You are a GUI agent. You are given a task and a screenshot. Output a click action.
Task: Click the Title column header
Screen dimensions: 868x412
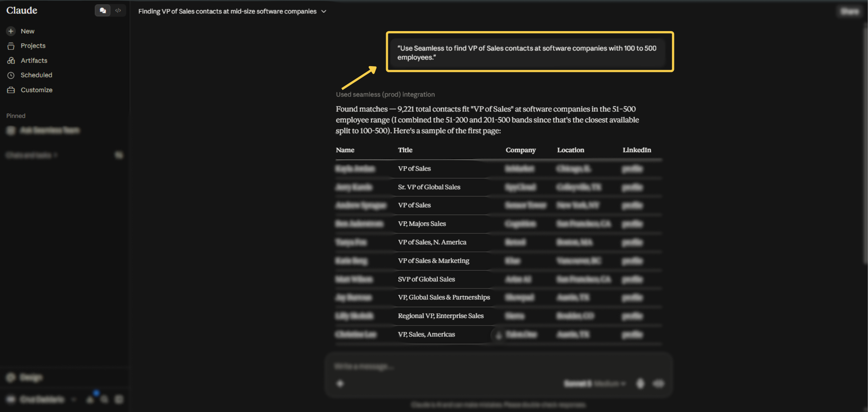tap(405, 150)
